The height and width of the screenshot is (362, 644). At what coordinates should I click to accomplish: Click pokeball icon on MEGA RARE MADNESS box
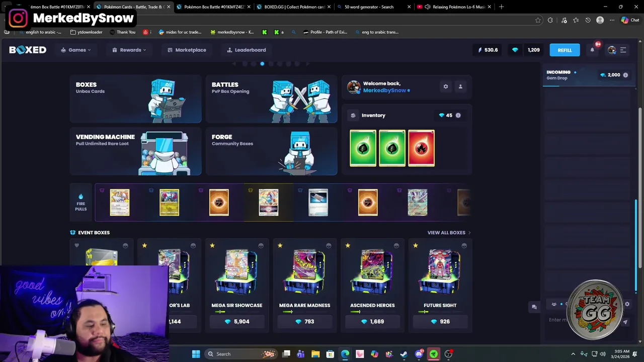click(329, 245)
